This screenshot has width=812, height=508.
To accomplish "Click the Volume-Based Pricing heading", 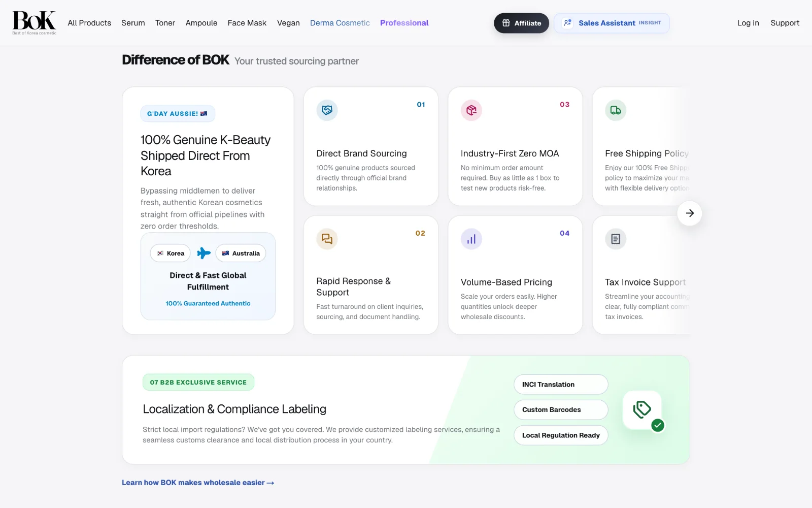I will pos(506,282).
